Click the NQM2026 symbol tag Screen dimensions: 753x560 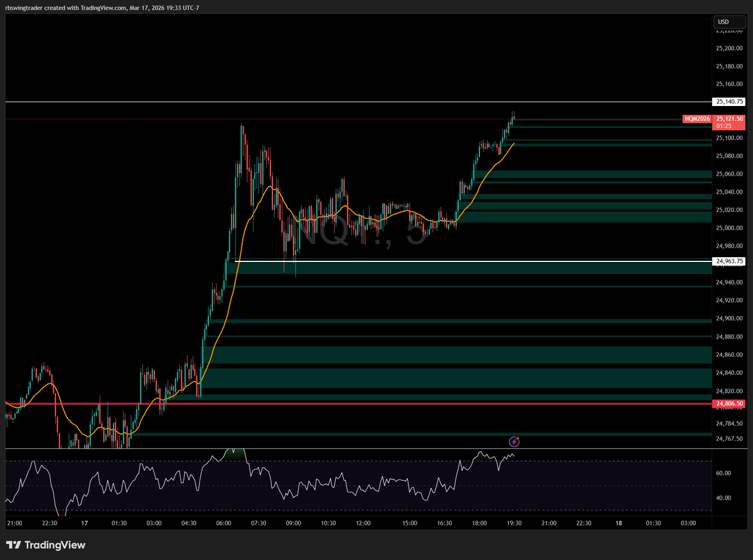[x=697, y=119]
